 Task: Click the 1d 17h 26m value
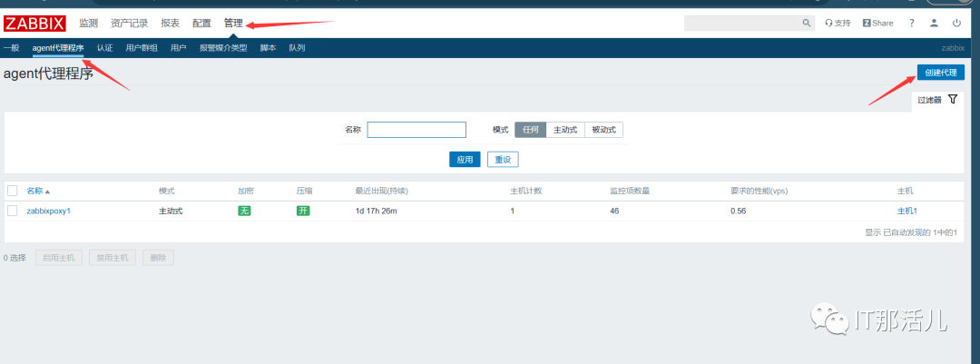[377, 211]
